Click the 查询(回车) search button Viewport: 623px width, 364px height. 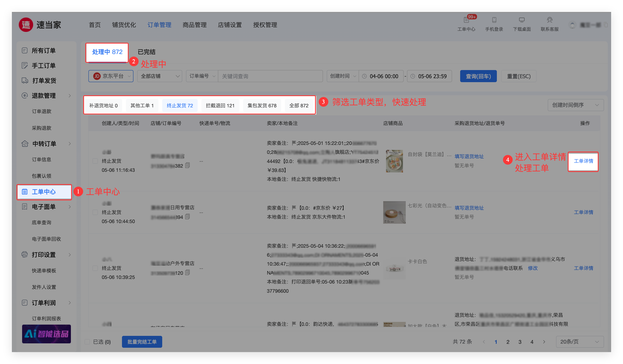click(478, 76)
